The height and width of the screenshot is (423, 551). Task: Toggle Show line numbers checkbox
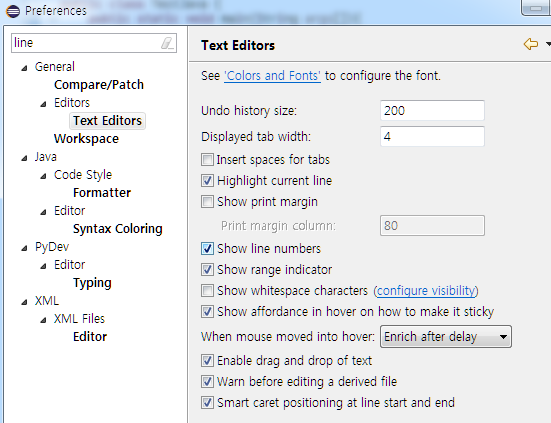pos(207,249)
